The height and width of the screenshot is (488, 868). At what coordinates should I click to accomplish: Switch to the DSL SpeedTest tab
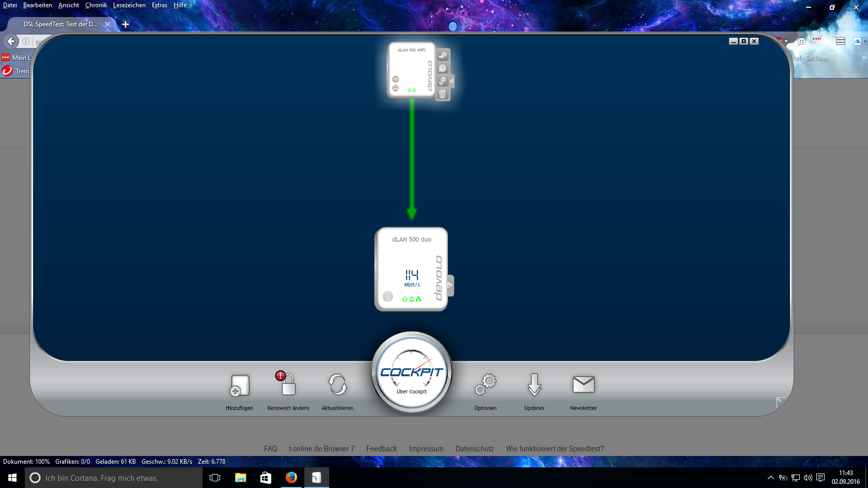pos(60,24)
